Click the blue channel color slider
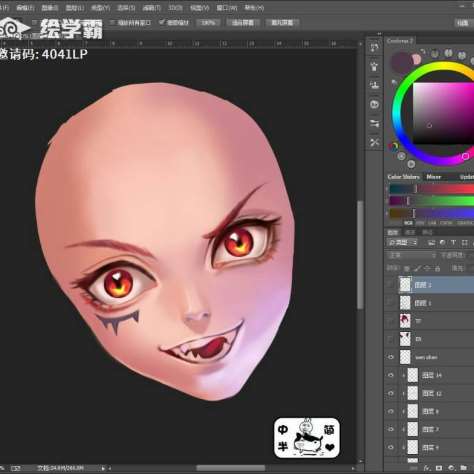The image size is (474, 474). pyautogui.click(x=432, y=213)
